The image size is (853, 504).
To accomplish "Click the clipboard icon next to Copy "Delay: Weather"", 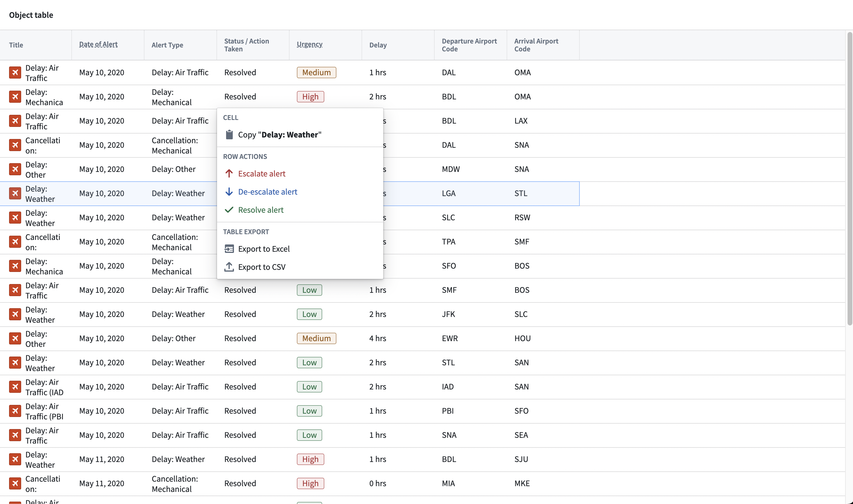I will coord(229,135).
